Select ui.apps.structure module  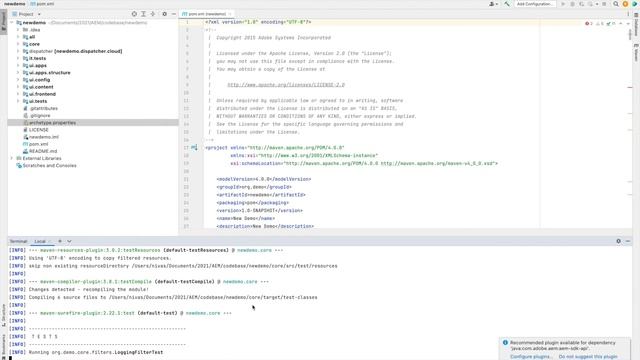tap(49, 73)
